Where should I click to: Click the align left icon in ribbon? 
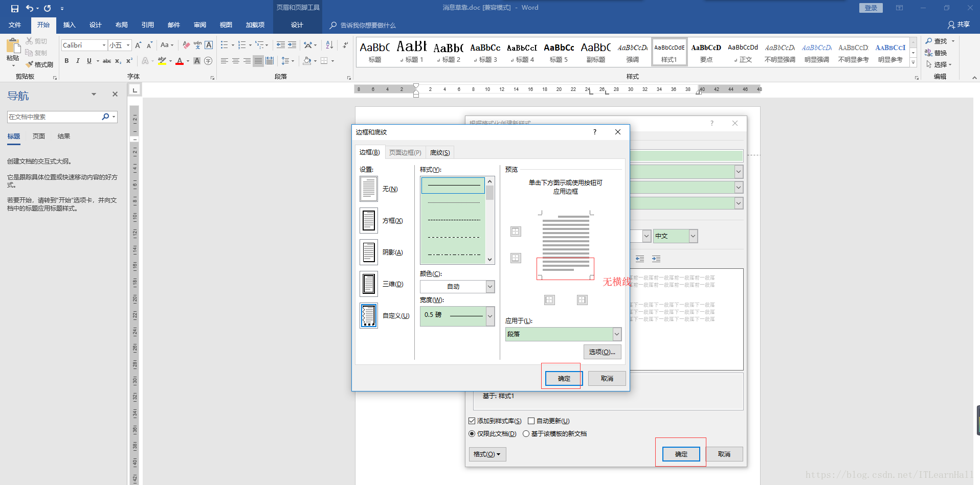click(x=225, y=61)
